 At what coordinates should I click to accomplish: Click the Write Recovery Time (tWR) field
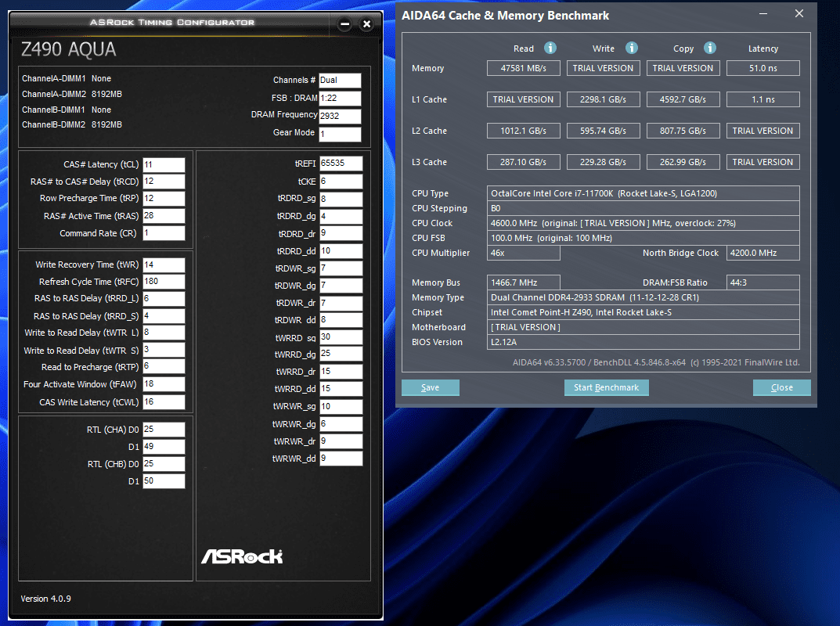point(164,265)
